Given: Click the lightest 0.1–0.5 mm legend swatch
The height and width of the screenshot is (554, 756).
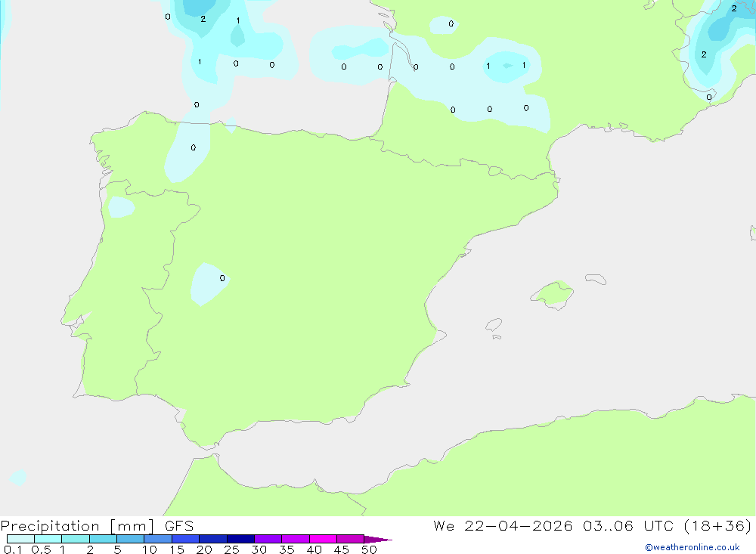Looking at the screenshot, I should tap(20, 539).
